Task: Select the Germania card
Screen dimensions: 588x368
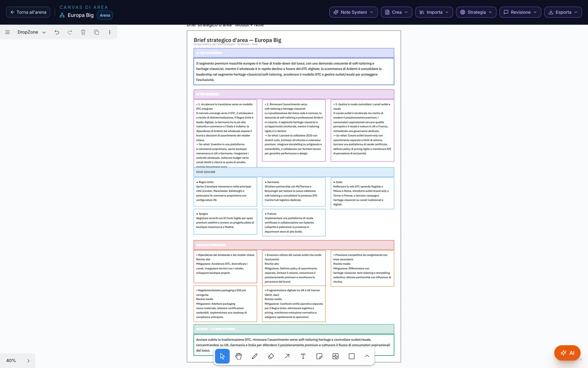Action: 294,192
